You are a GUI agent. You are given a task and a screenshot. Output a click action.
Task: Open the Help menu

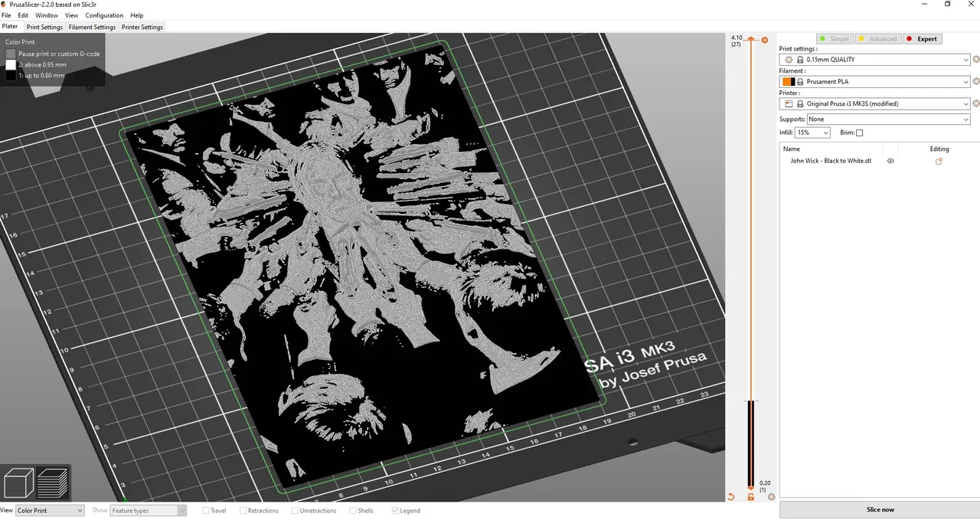point(137,15)
